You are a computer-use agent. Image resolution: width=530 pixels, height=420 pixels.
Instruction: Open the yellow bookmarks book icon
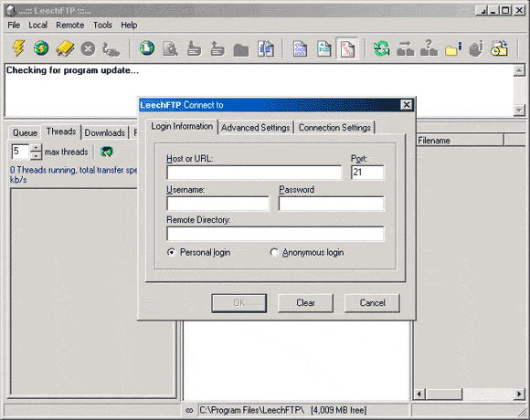[x=65, y=48]
